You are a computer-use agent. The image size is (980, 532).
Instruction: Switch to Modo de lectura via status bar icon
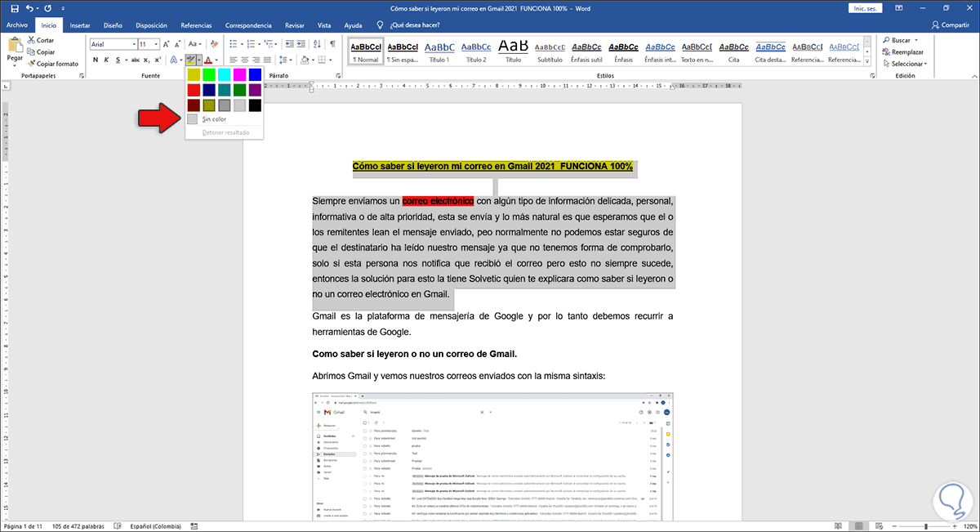click(x=839, y=525)
